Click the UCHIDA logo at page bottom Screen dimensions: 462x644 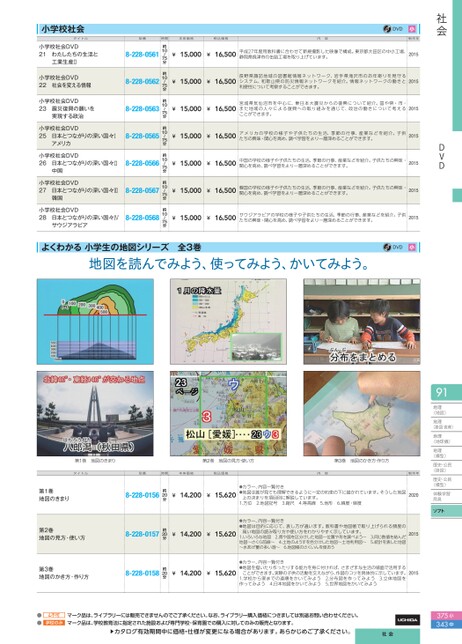point(407,619)
